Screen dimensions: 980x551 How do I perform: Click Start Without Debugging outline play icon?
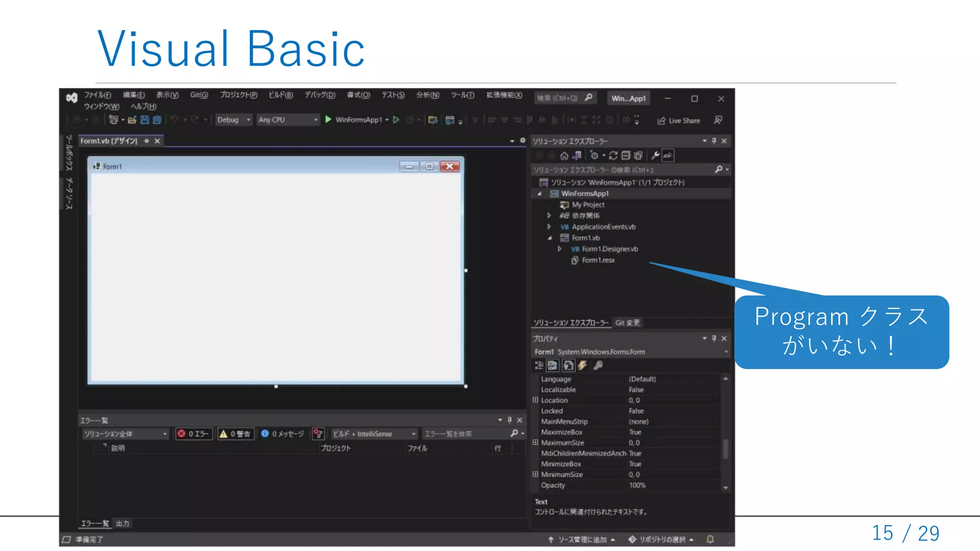pos(396,120)
